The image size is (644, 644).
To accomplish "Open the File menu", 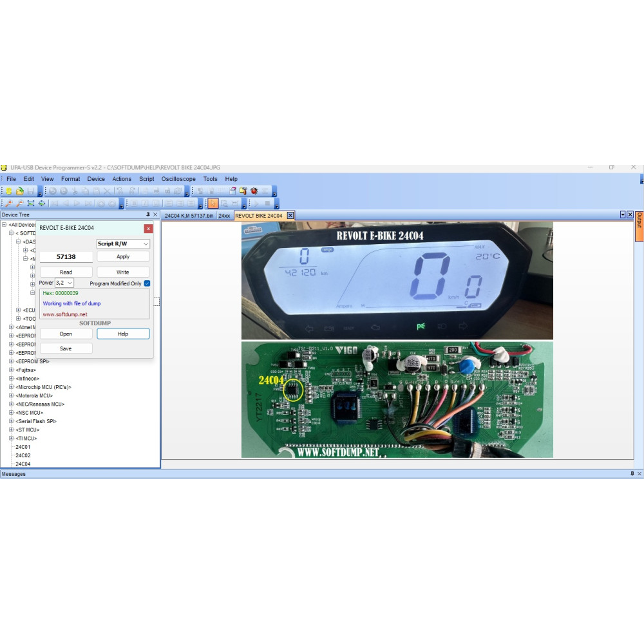I will click(12, 178).
